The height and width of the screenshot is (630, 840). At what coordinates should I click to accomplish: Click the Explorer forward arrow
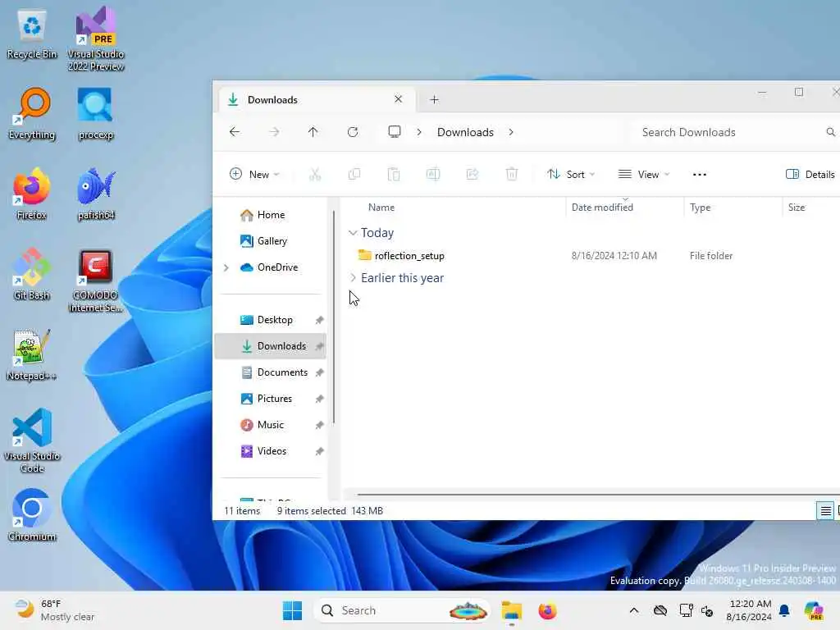tap(274, 132)
